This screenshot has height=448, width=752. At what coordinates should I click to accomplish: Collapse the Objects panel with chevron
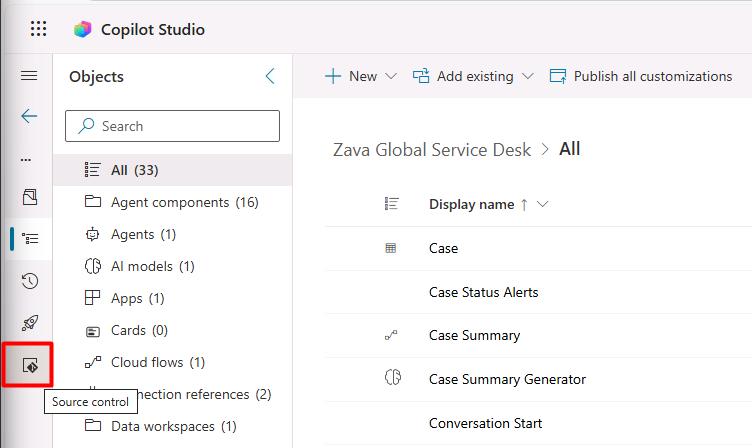click(270, 76)
